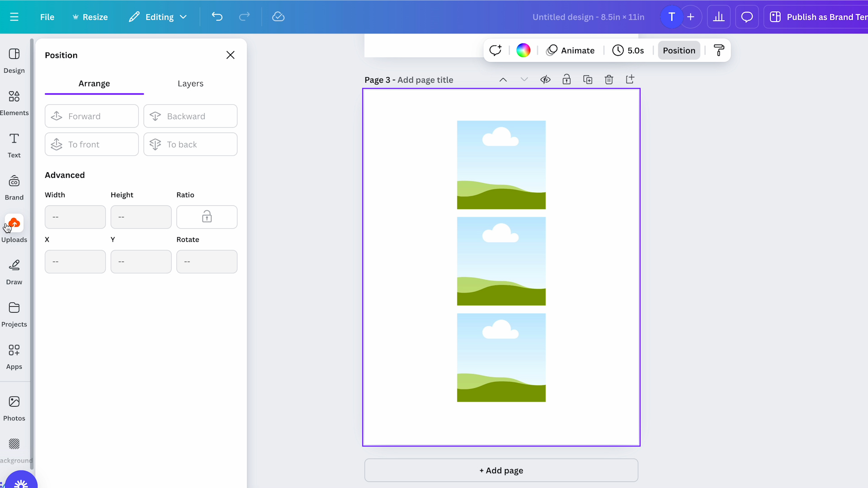Click the To back button
868x488 pixels.
[x=190, y=144]
